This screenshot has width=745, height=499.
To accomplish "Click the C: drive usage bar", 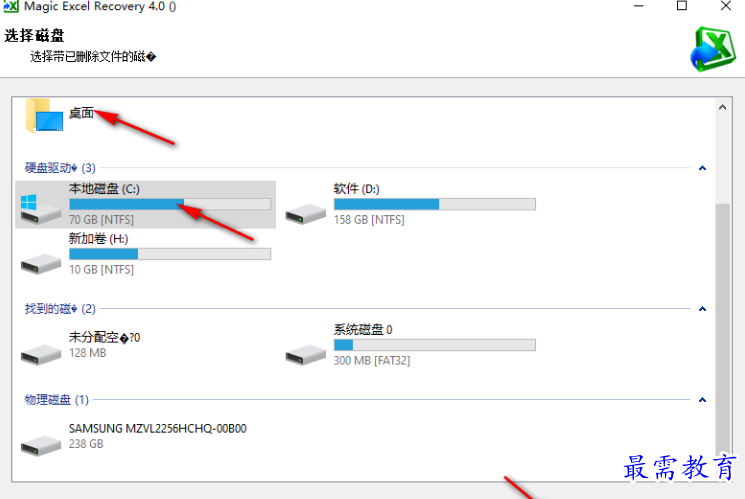I will [170, 204].
